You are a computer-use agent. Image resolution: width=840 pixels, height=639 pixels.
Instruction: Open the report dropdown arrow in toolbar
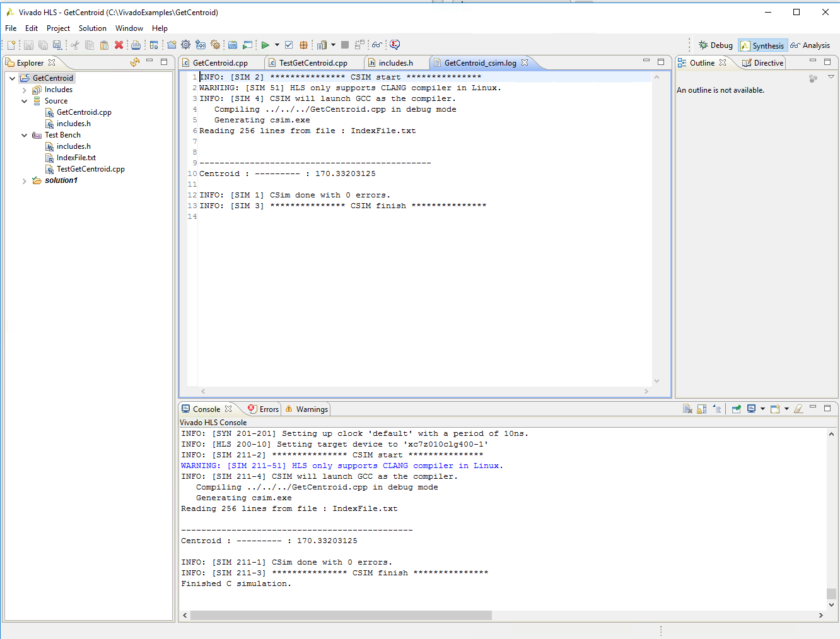point(333,45)
